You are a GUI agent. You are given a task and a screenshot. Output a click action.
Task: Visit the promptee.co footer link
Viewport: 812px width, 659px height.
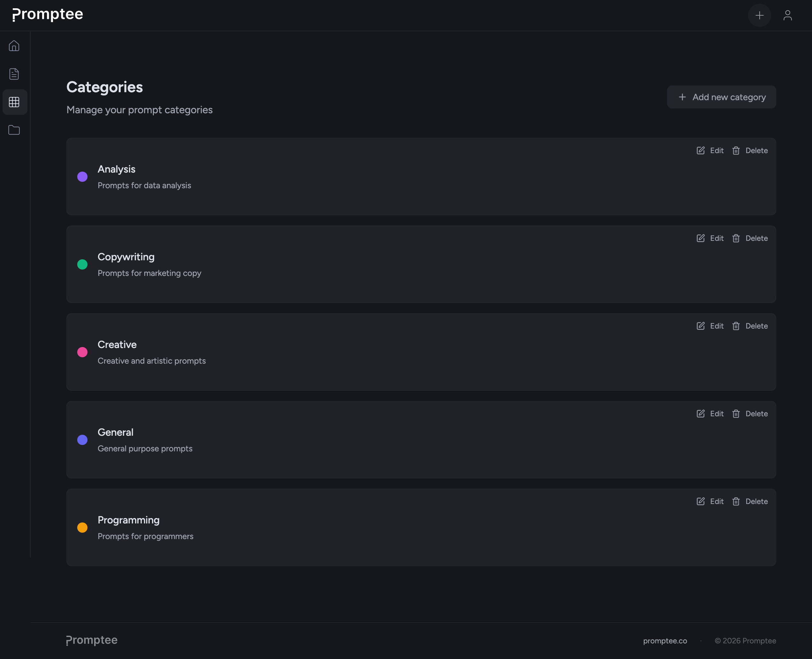665,641
